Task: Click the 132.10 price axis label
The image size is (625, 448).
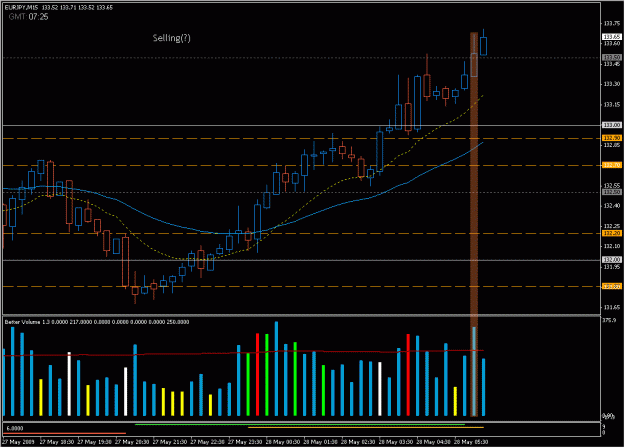Action: pyautogui.click(x=611, y=246)
